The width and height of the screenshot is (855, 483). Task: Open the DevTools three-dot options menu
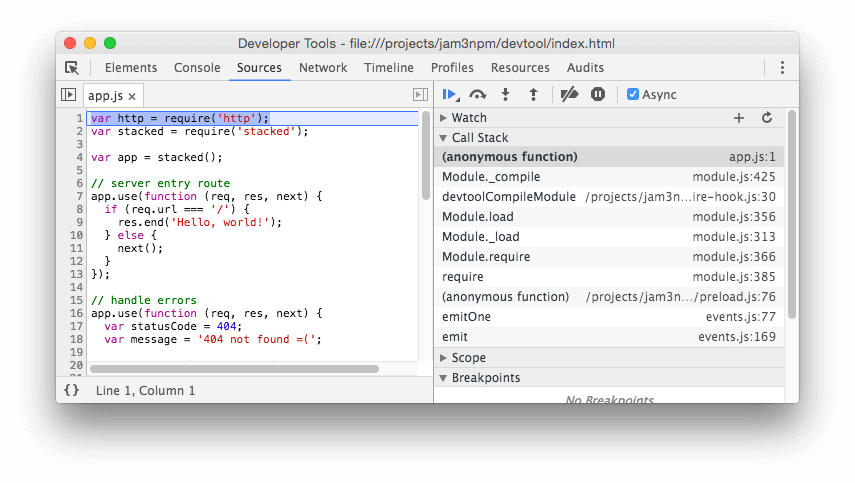(x=782, y=68)
